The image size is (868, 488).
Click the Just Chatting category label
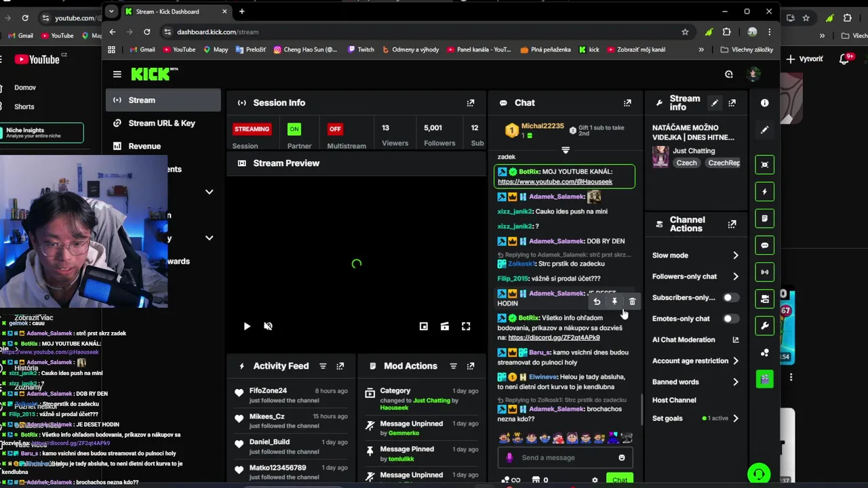click(x=694, y=150)
